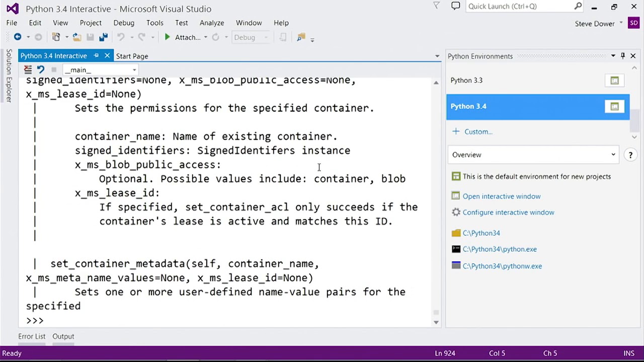
Task: Click the help question mark button
Action: (630, 155)
